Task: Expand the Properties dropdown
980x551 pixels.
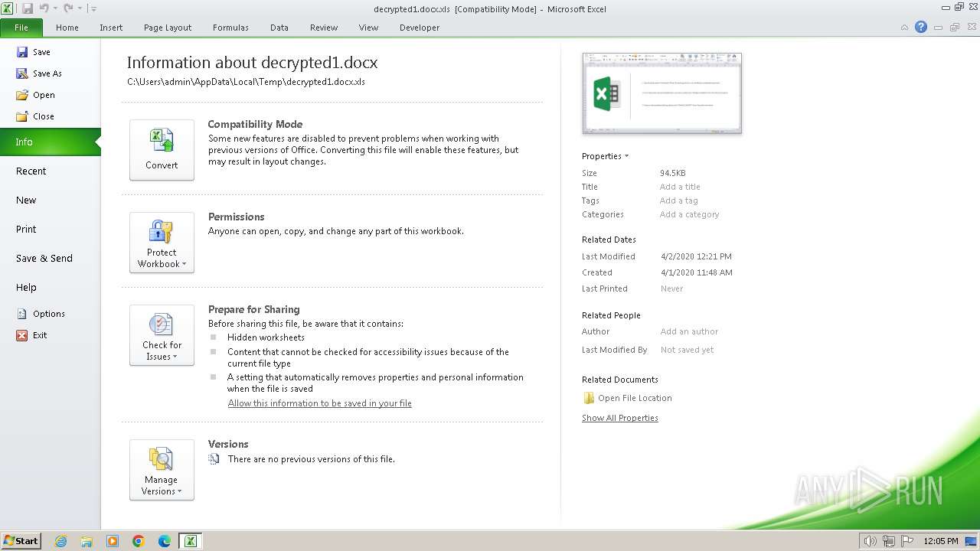Action: [x=605, y=156]
